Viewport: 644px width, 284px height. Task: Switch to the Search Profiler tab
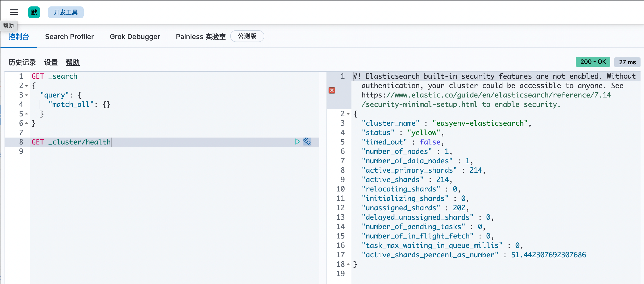(x=69, y=37)
